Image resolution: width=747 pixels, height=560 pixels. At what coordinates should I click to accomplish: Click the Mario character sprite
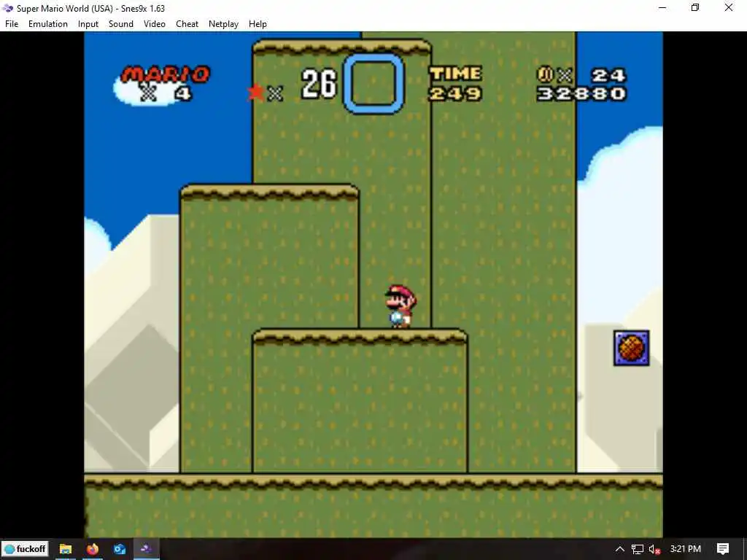coord(400,306)
